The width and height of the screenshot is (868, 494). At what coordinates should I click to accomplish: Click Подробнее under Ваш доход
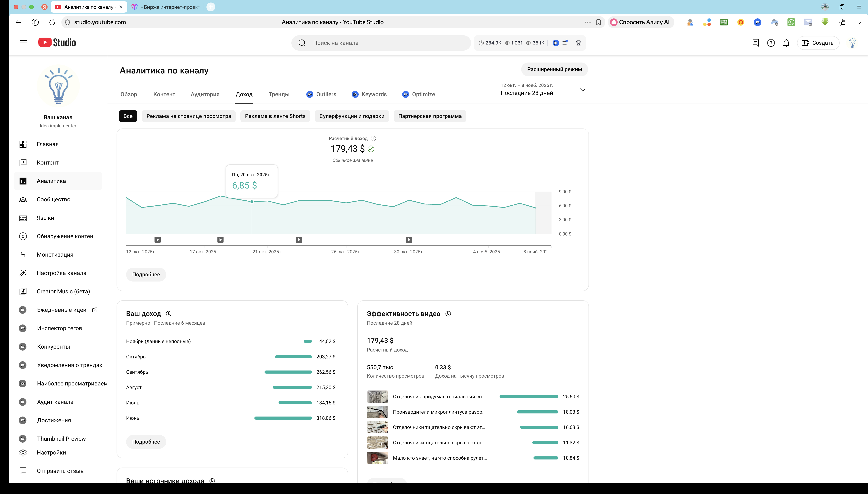(146, 442)
